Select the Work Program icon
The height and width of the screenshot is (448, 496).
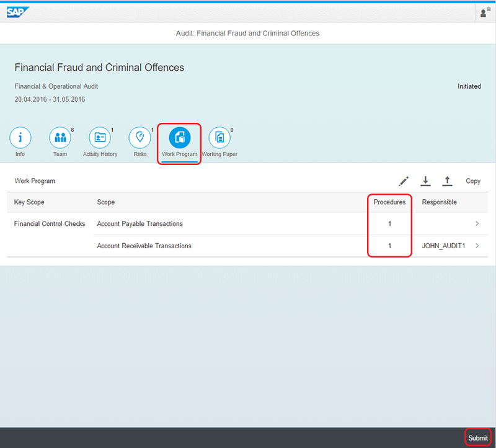click(x=180, y=138)
